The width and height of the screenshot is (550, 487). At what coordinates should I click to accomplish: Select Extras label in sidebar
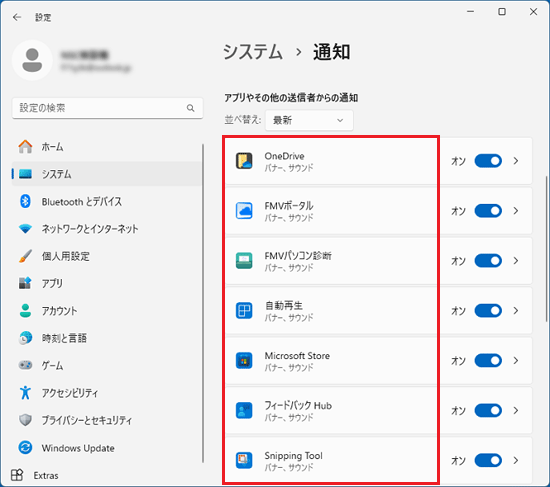tap(46, 475)
